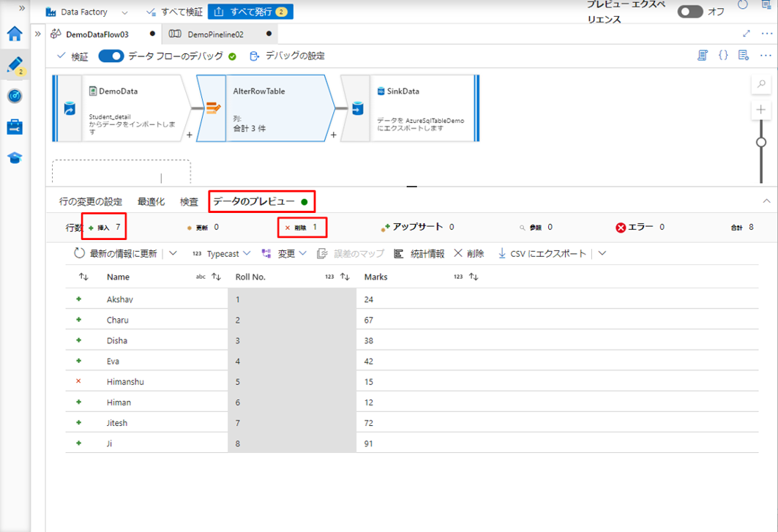The height and width of the screenshot is (532, 778).
Task: Open dropdown next to CSV export
Action: point(602,253)
